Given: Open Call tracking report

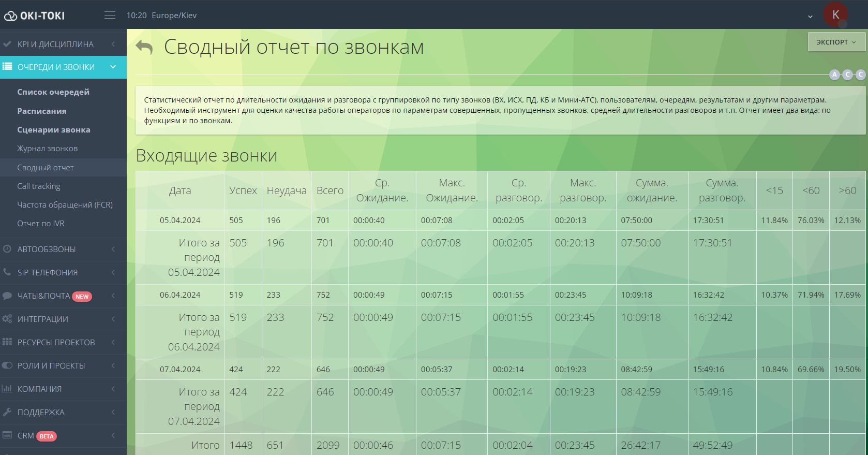Looking at the screenshot, I should (39, 186).
